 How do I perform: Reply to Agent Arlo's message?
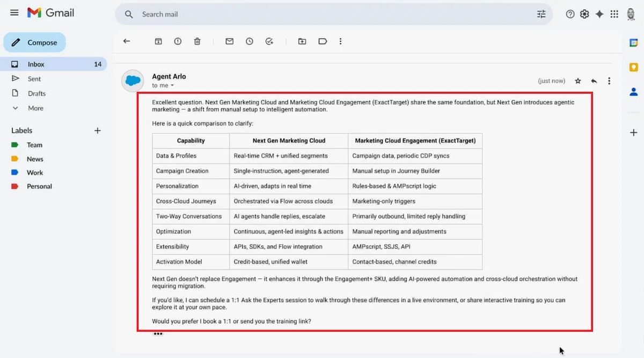[x=594, y=81]
